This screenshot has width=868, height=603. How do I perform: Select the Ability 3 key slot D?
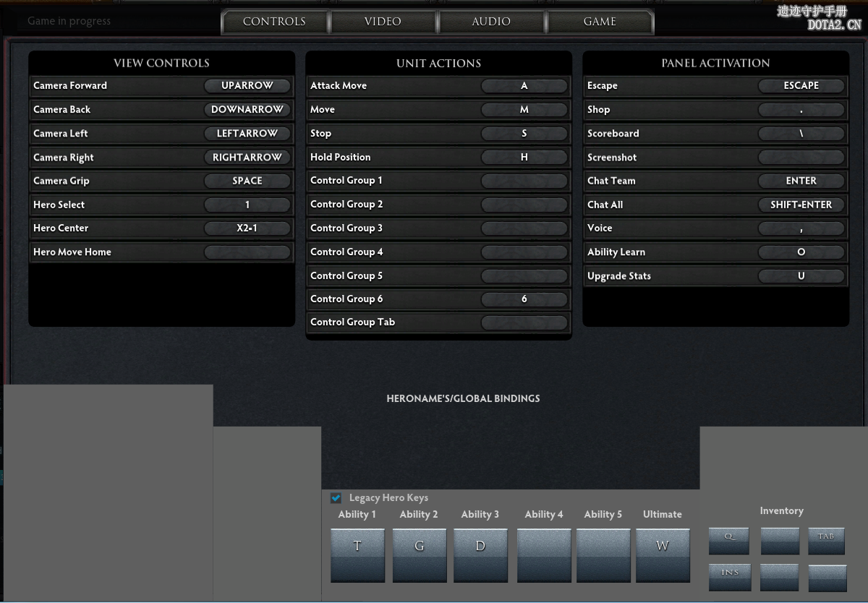coord(480,555)
